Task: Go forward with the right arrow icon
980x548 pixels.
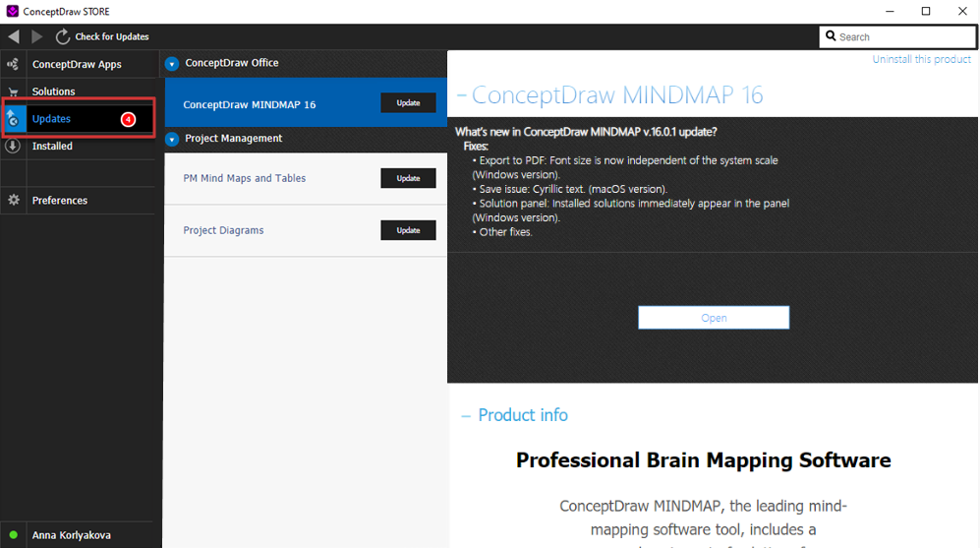Action: 37,37
